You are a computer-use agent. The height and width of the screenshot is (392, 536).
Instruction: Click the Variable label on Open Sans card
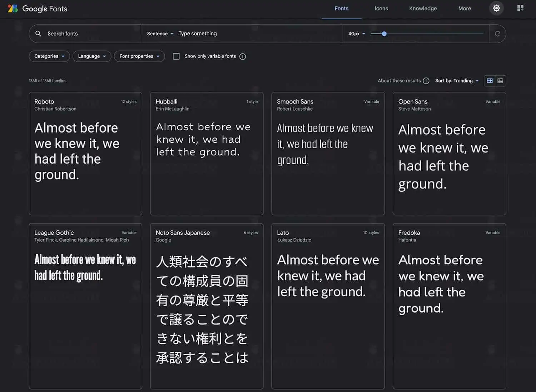[x=493, y=101]
